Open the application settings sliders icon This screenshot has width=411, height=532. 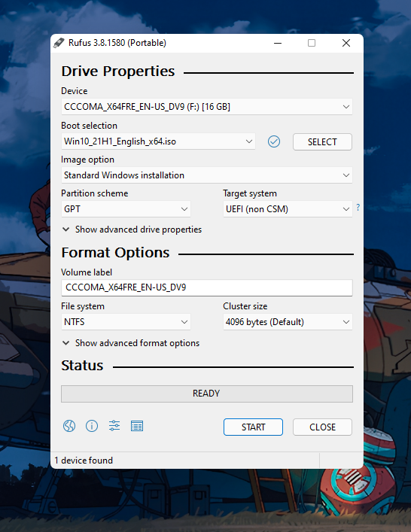(114, 425)
